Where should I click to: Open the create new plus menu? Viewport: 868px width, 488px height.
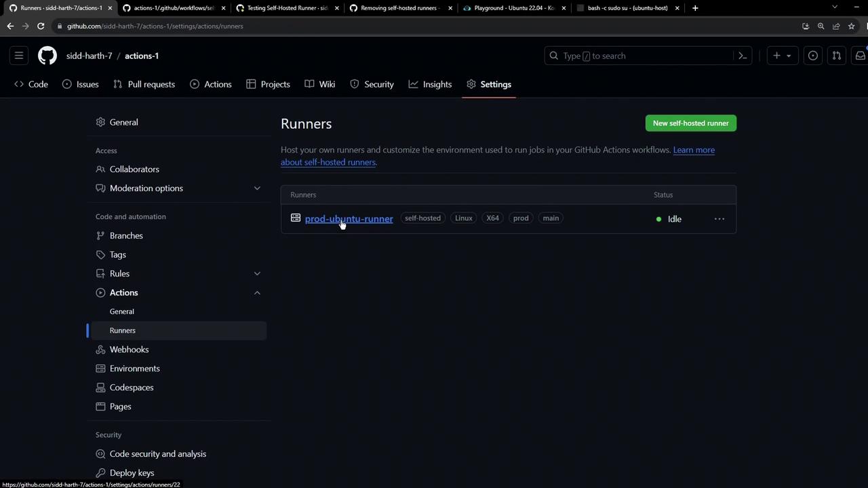point(782,56)
